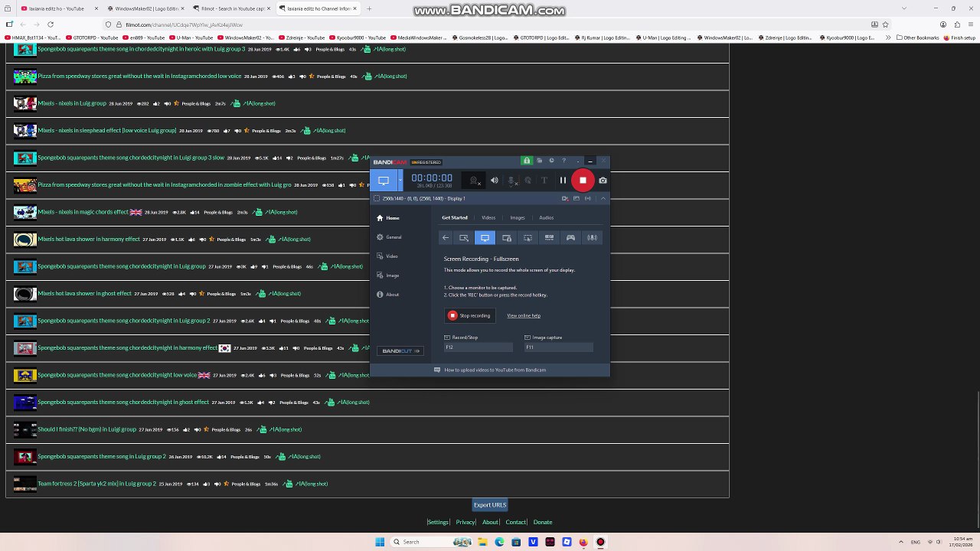Toggle the webcam overlay in Bandicam
The height and width of the screenshot is (551, 980).
pos(475,181)
